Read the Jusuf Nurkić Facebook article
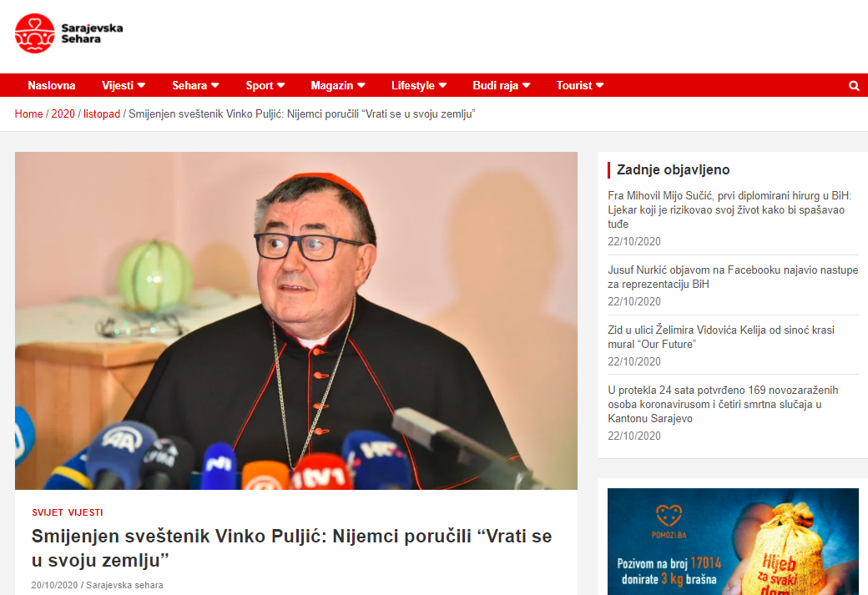This screenshot has width=868, height=595. coord(733,277)
